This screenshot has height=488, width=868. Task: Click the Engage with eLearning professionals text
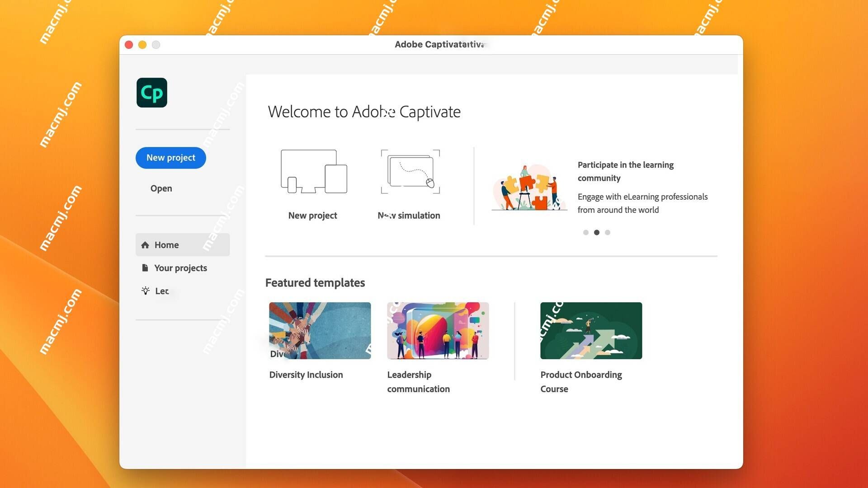coord(642,203)
